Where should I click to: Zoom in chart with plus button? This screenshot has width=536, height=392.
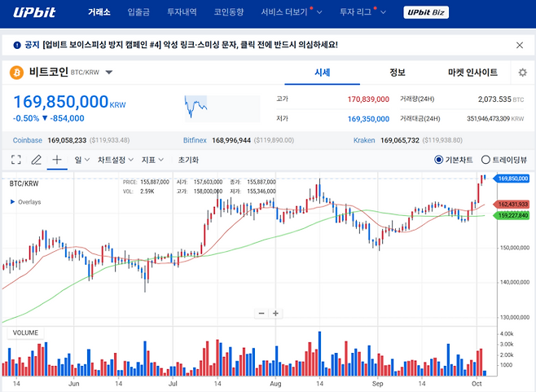[x=275, y=313]
